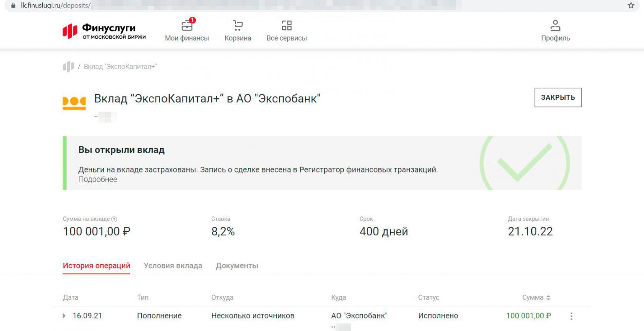Click the Дата column header

pyautogui.click(x=70, y=297)
